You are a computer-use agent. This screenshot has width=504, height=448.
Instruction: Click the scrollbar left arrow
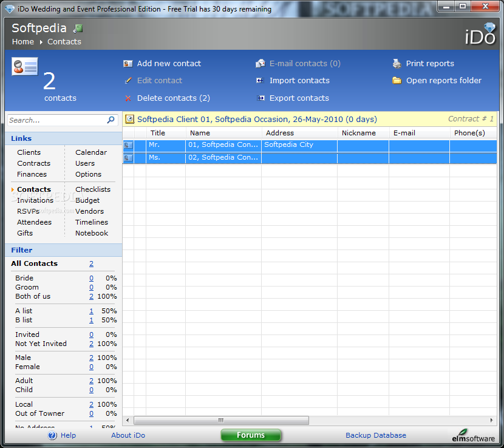coord(128,420)
